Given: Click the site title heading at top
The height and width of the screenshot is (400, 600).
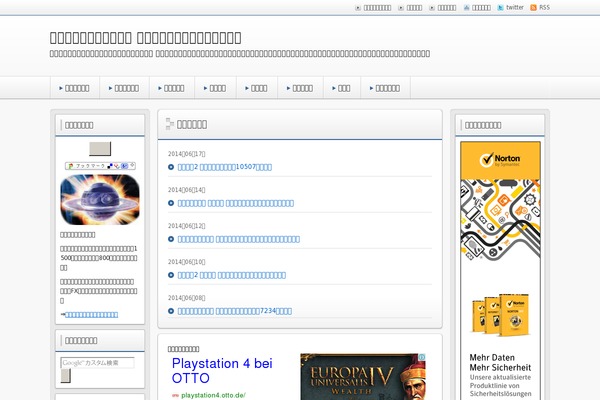Looking at the screenshot, I should (145, 38).
